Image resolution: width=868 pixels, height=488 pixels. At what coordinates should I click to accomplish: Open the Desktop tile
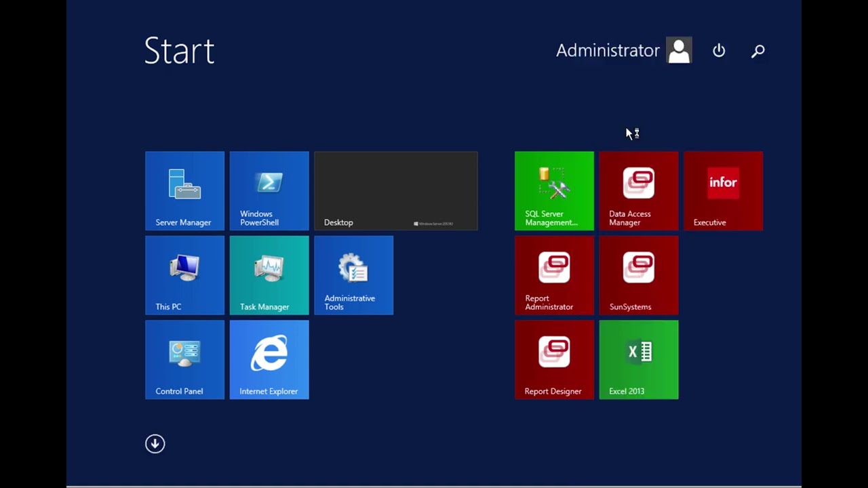pyautogui.click(x=396, y=190)
